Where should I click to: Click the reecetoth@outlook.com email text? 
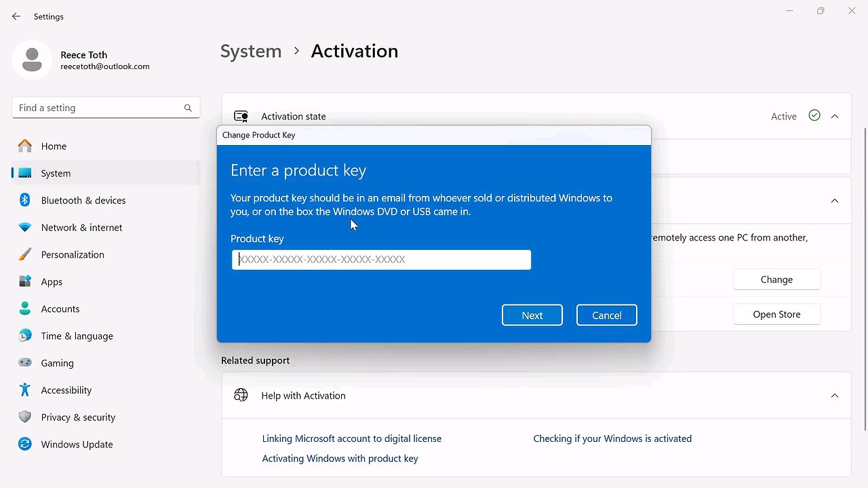pyautogui.click(x=105, y=66)
